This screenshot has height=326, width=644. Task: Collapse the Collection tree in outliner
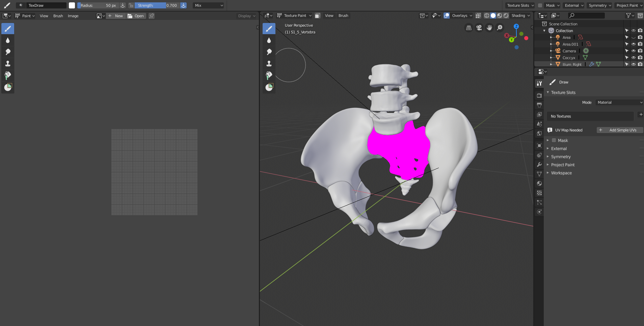coord(544,31)
